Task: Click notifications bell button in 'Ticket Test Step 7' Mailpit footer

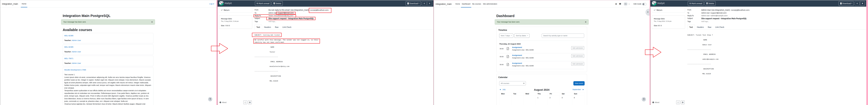Action: click(x=678, y=102)
